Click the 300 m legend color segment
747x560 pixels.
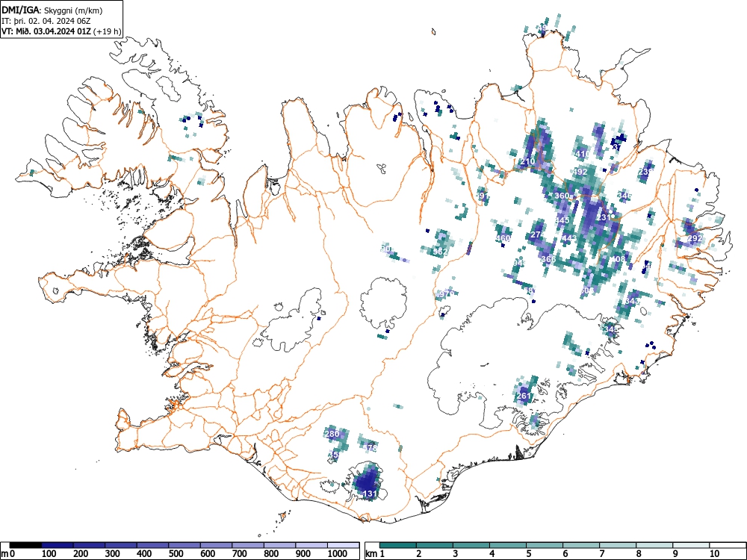121,545
